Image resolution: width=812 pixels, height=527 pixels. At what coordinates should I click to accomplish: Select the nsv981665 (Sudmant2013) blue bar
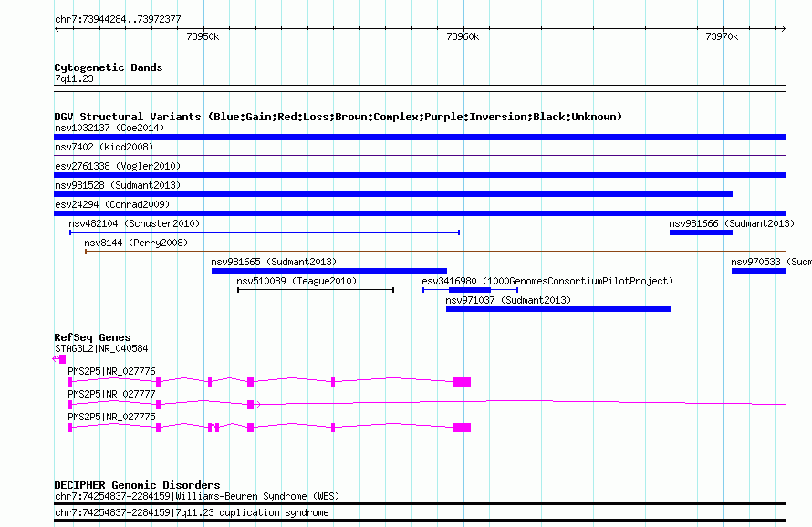[328, 271]
